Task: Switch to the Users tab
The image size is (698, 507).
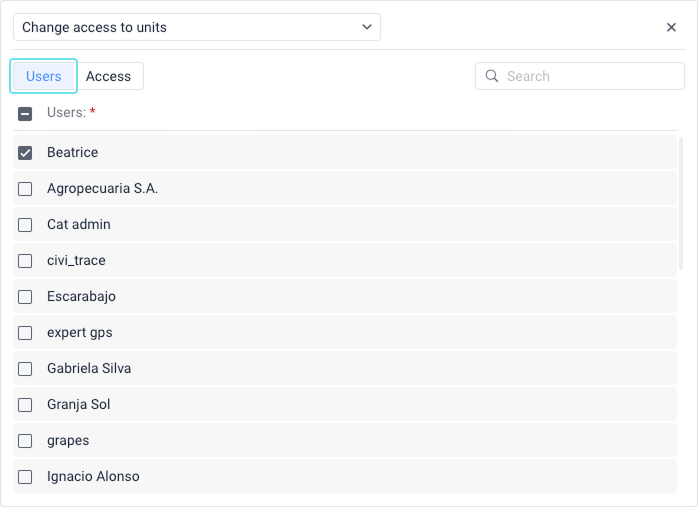Action: tap(44, 76)
